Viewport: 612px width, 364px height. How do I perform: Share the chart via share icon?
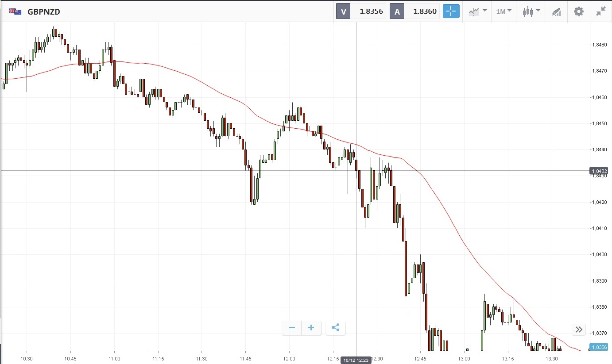coord(335,328)
